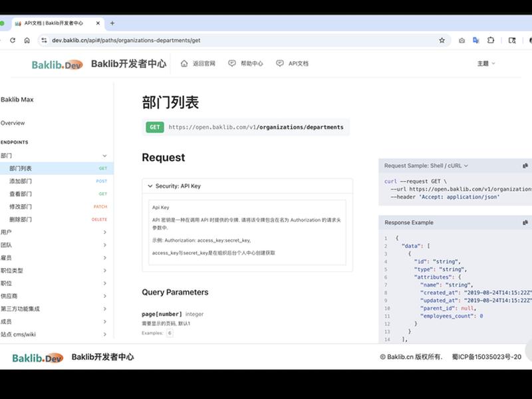The height and width of the screenshot is (399, 532).
Task: Click the Baklib.Dev footer logo
Action: (x=38, y=358)
